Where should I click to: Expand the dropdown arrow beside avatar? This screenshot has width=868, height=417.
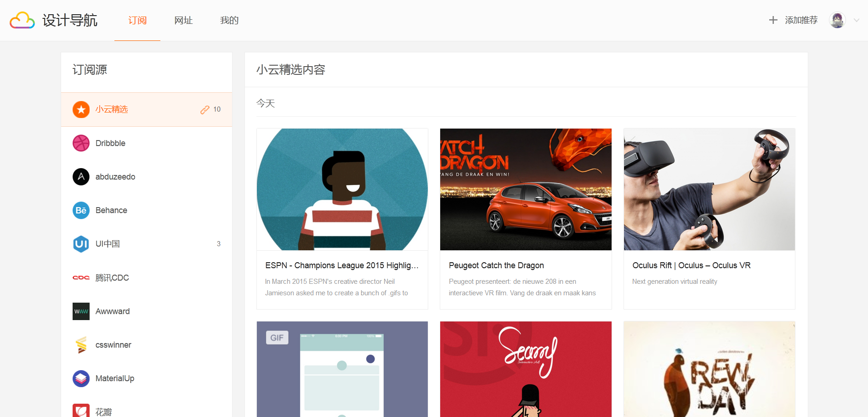(857, 20)
